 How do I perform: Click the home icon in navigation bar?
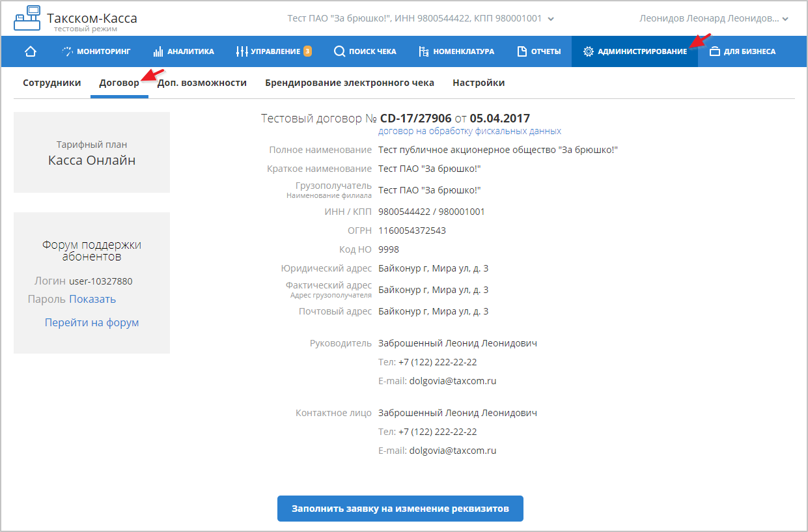point(30,51)
